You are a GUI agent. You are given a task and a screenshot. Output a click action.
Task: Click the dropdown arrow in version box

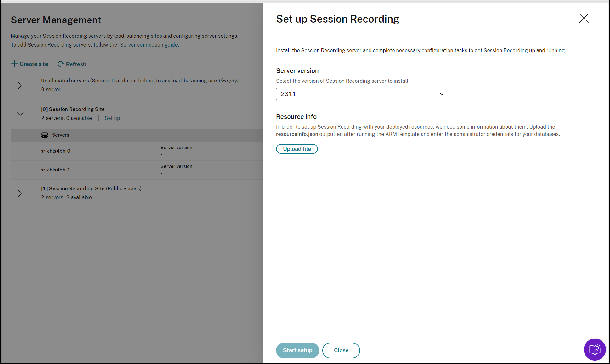[x=442, y=94]
